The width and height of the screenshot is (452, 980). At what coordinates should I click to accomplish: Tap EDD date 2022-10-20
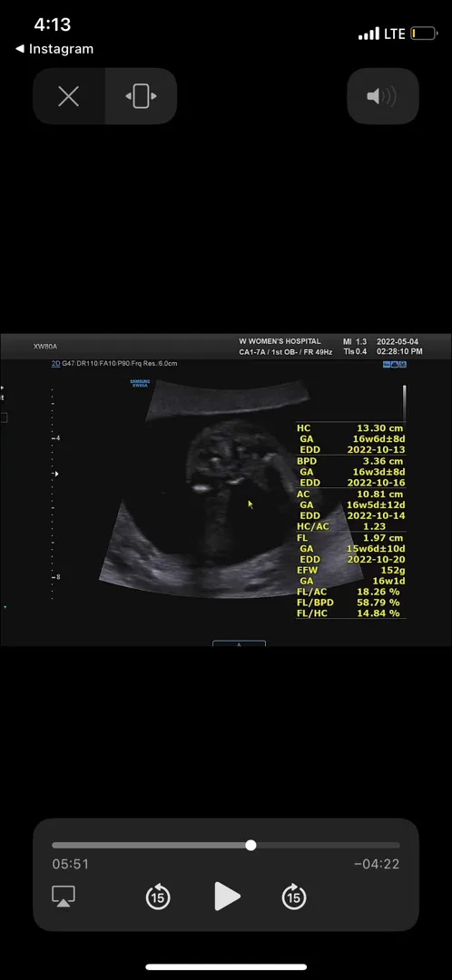click(x=376, y=559)
